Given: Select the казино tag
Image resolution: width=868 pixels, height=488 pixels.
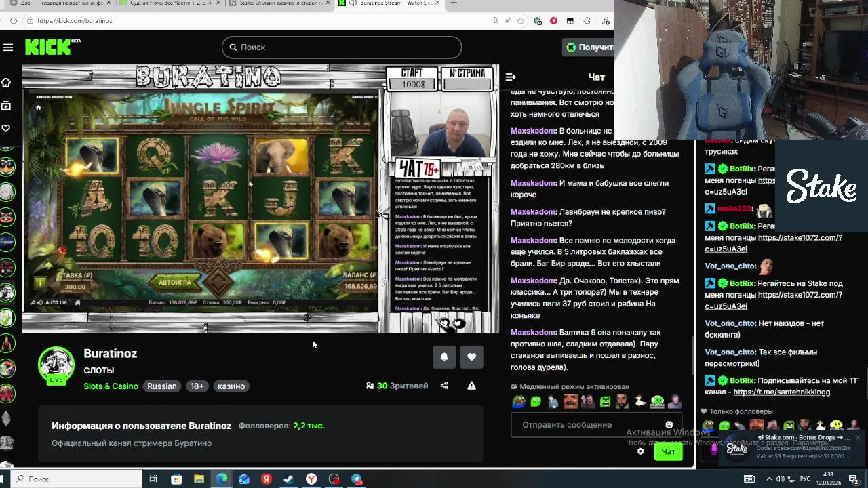Looking at the screenshot, I should 231,386.
